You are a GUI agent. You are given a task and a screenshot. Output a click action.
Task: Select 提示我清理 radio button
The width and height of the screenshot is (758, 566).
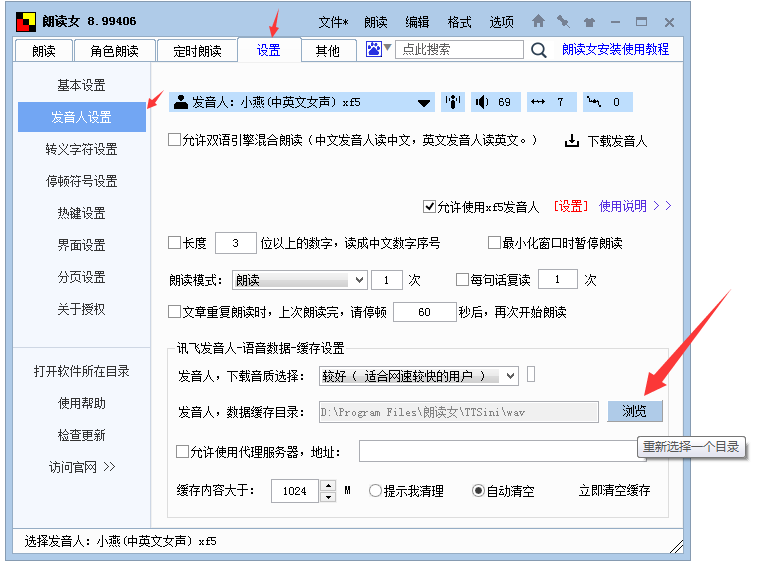pyautogui.click(x=375, y=491)
